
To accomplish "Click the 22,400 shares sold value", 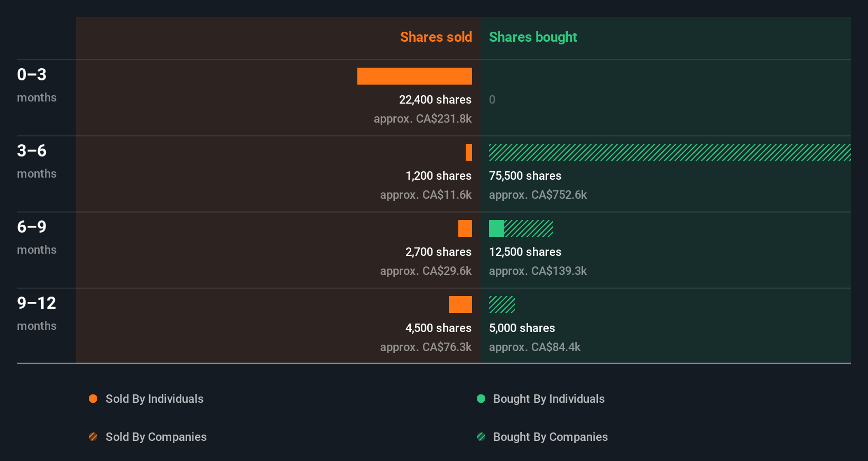I will click(x=435, y=99).
